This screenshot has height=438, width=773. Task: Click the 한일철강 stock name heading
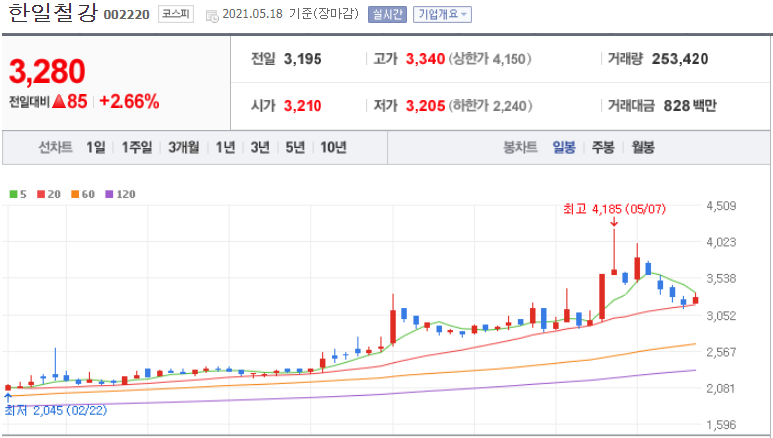53,13
